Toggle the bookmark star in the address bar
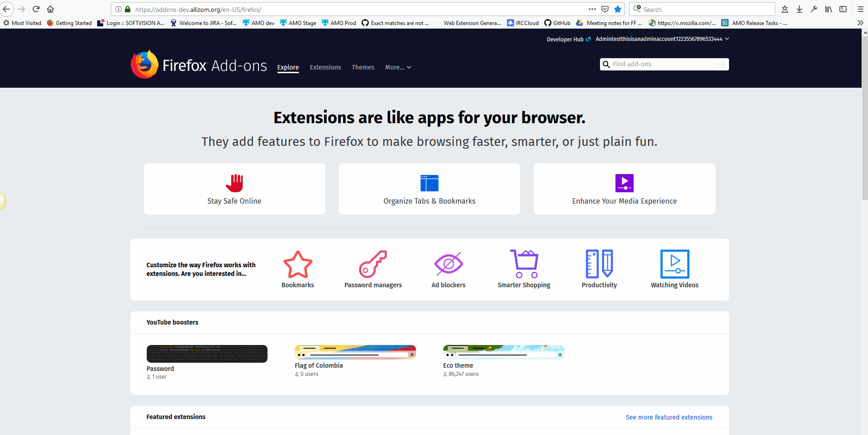 click(x=618, y=9)
